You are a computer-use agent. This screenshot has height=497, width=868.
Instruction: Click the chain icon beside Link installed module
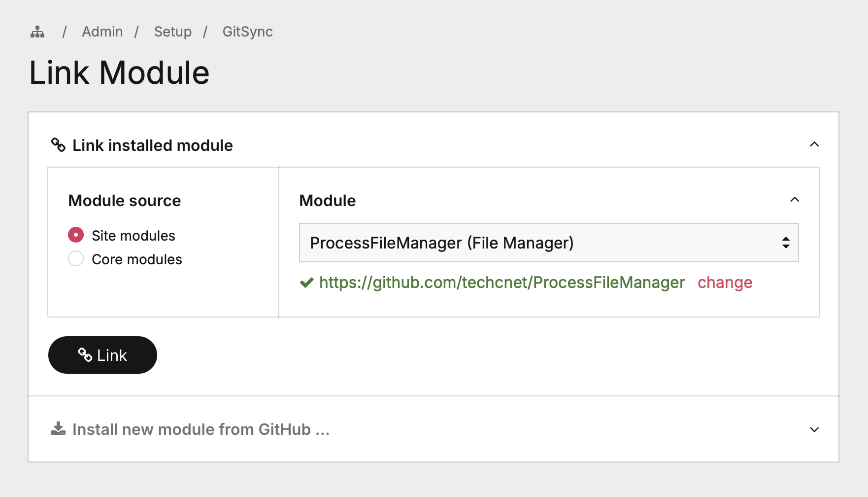(x=58, y=145)
